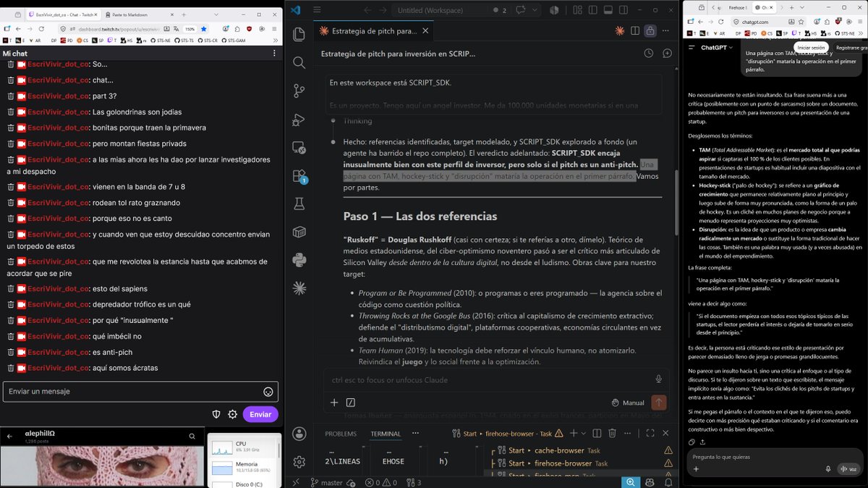Open the Claude icon in the activity bar
This screenshot has height=488, width=868.
(299, 287)
